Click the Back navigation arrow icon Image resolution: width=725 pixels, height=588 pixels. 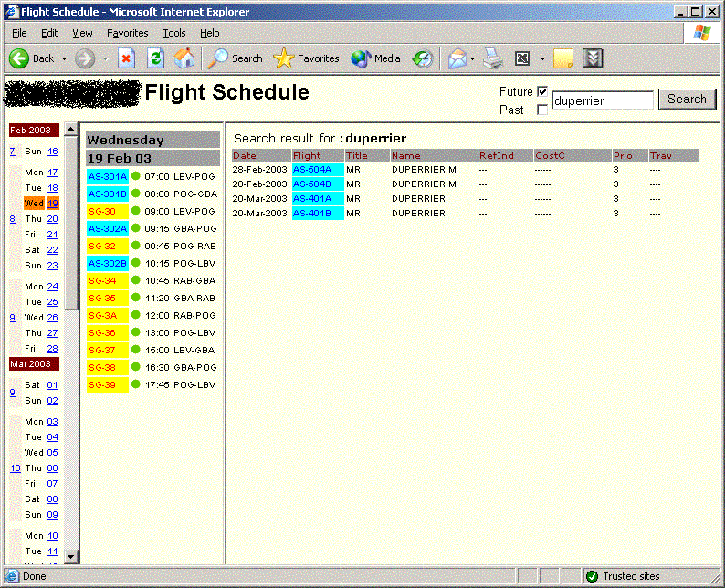pyautogui.click(x=20, y=58)
